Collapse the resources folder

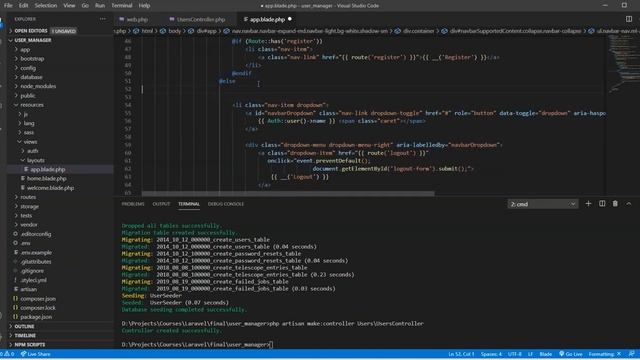tap(32, 105)
